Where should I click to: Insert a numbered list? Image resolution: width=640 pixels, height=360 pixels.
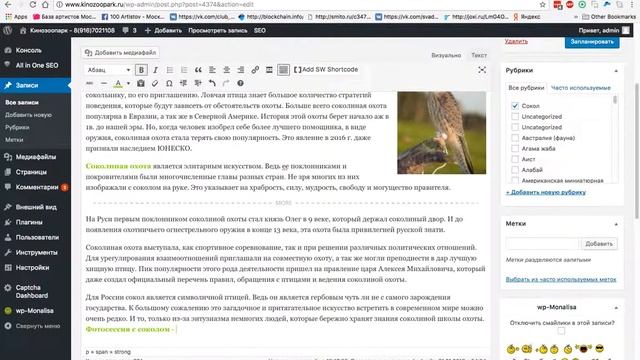pyautogui.click(x=184, y=70)
